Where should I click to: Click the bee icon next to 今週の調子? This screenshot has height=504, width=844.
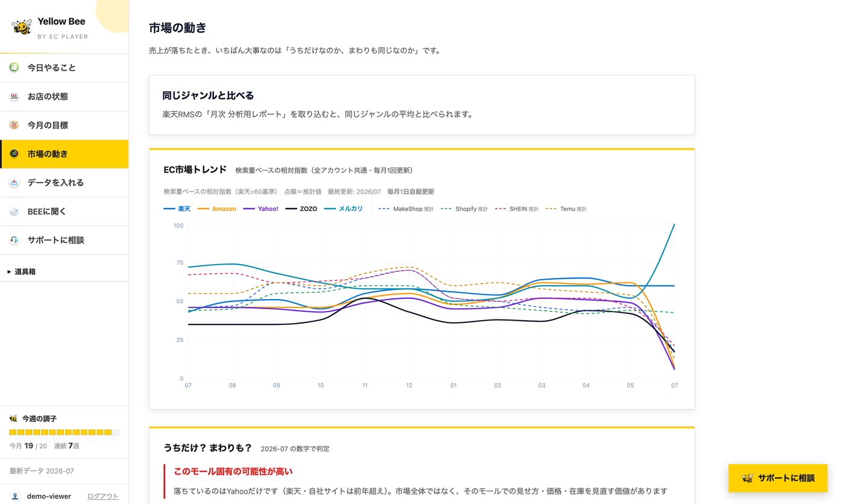[13, 418]
